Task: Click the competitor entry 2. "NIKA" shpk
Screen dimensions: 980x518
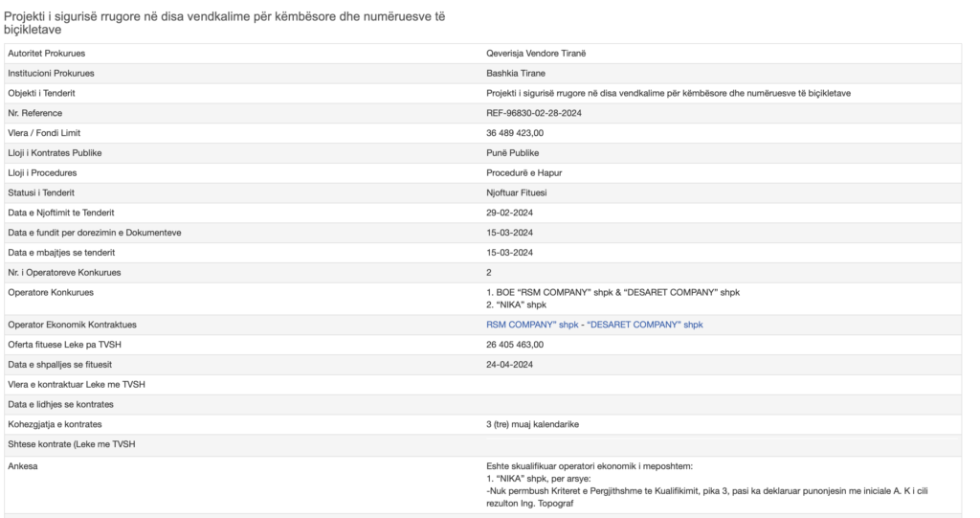Action: 516,305
